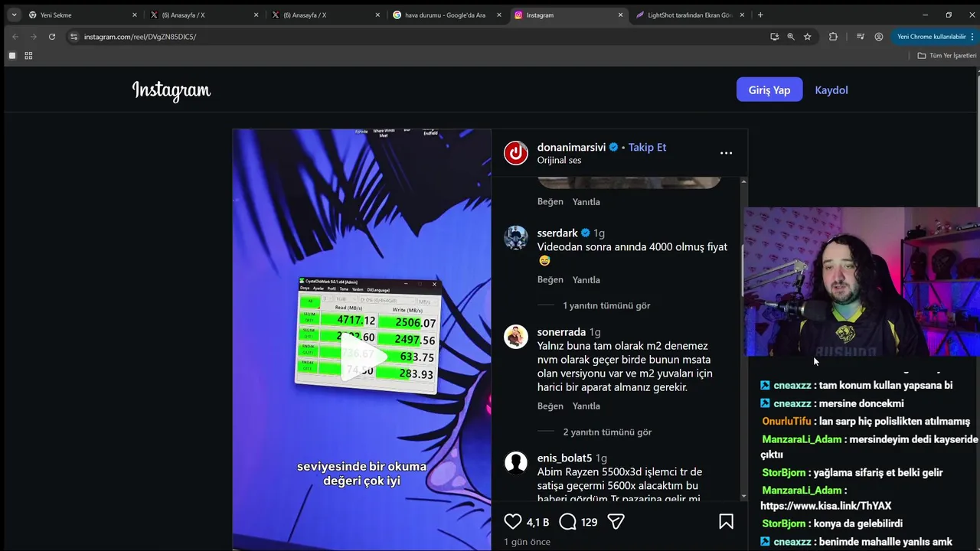Like the reel with the heart icon

coord(513,522)
